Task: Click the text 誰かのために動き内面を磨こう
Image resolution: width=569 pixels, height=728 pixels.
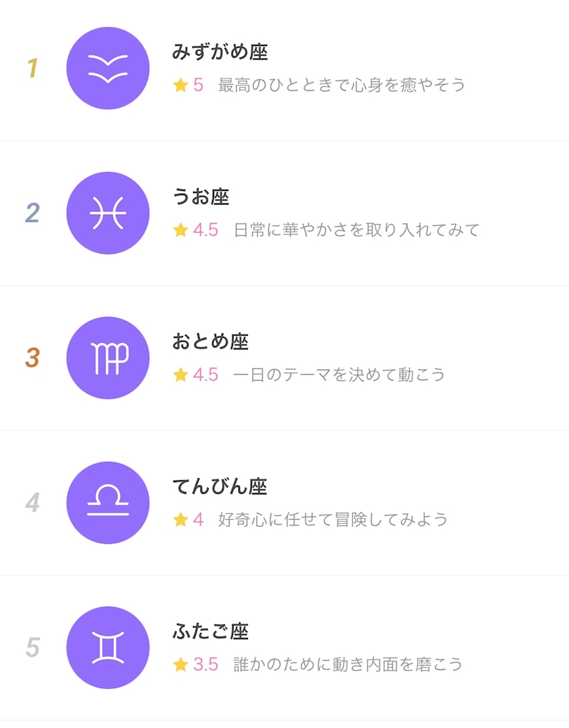Action: [348, 665]
